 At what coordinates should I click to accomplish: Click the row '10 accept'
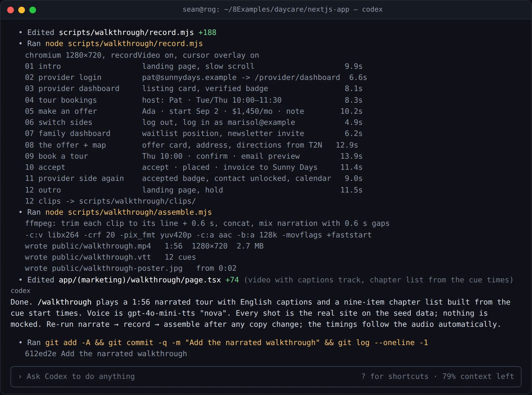point(194,167)
